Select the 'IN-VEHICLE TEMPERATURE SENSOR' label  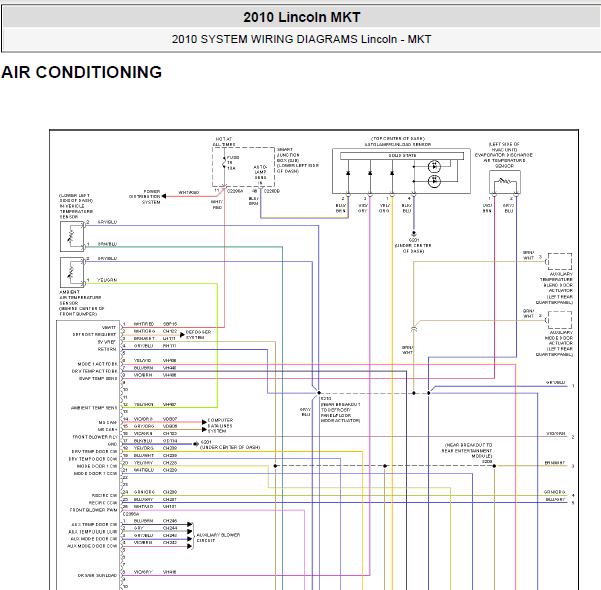[76, 206]
